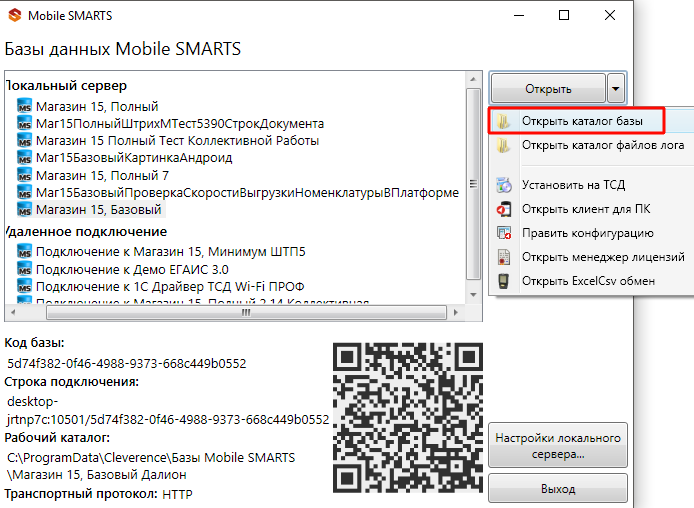694x508 pixels.
Task: Click database code 5d74f382-0f46-4988-9373-668c449b0552 under Код базы
Action: point(127,363)
